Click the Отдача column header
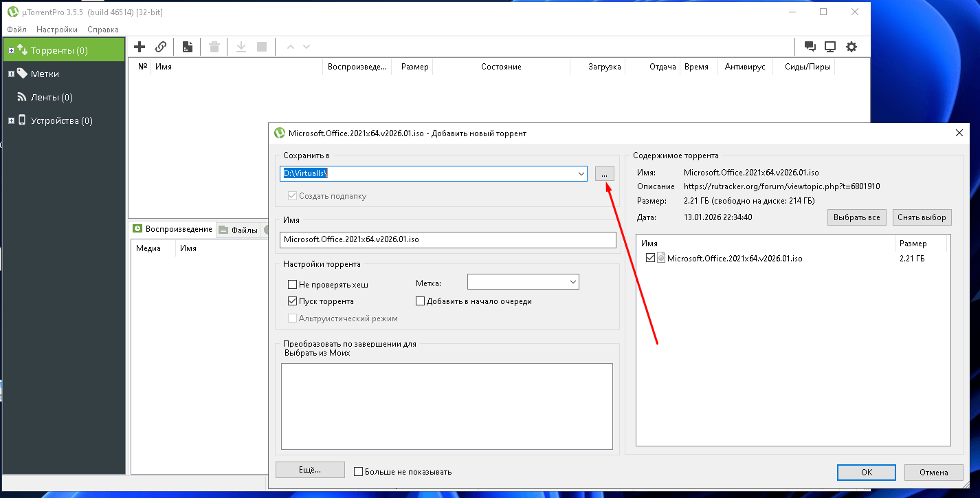This screenshot has width=980, height=498. (652, 67)
